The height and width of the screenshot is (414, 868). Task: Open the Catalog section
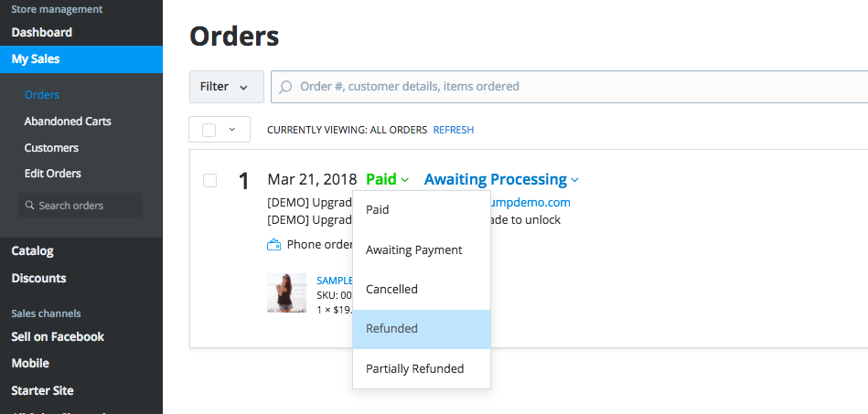click(x=33, y=251)
